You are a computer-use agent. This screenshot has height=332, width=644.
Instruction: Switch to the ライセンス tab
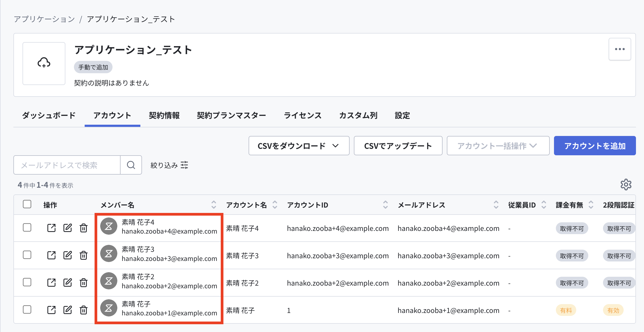[x=303, y=116]
